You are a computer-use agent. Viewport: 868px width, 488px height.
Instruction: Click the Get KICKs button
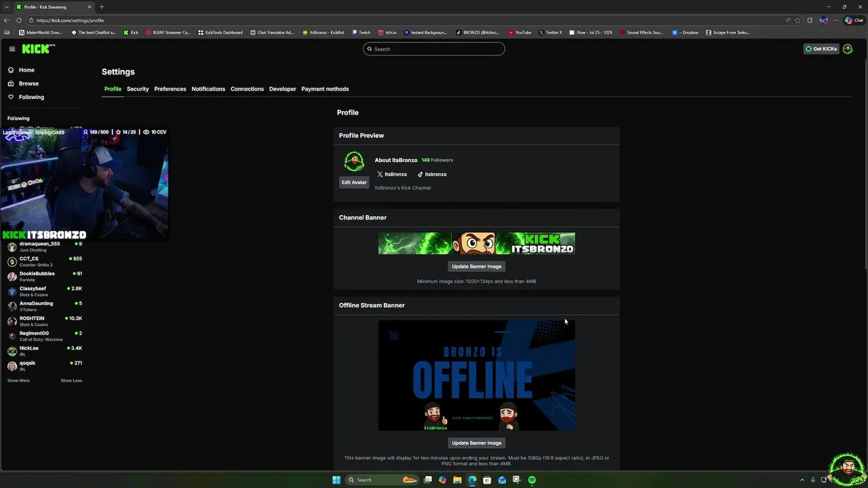(x=821, y=49)
